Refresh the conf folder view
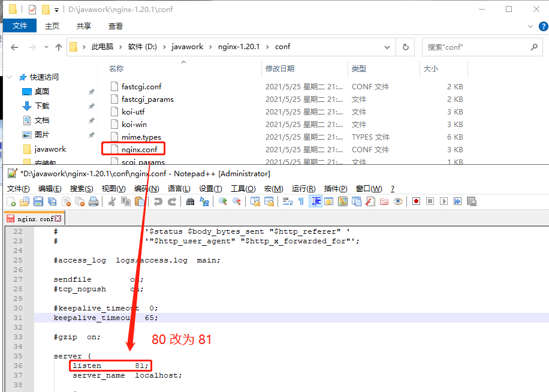The height and width of the screenshot is (392, 549). point(405,47)
